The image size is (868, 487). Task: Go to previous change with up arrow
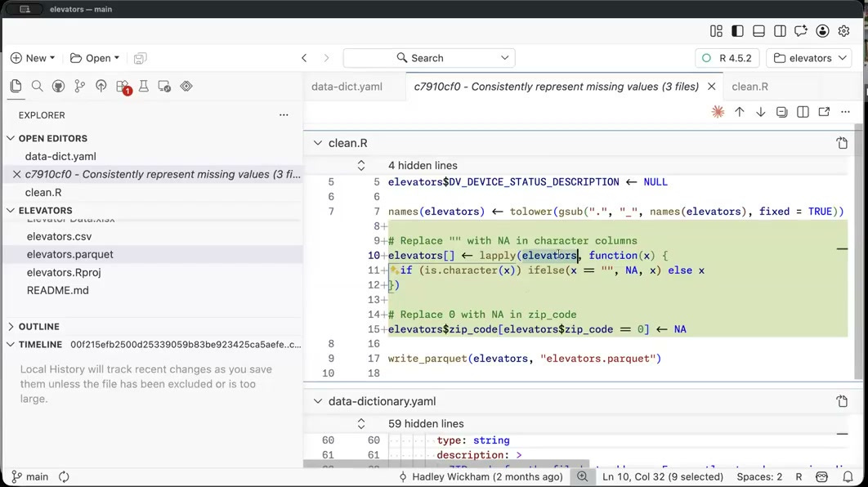pyautogui.click(x=740, y=112)
